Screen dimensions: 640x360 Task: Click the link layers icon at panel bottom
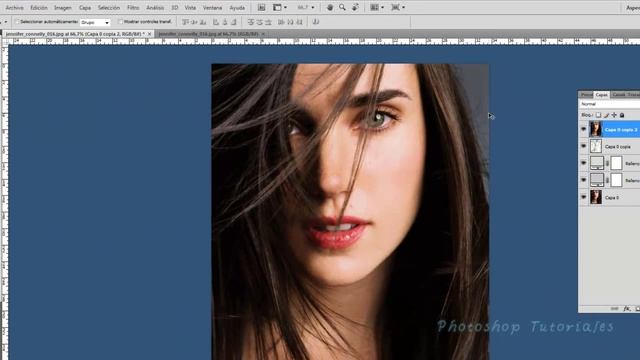pos(614,309)
